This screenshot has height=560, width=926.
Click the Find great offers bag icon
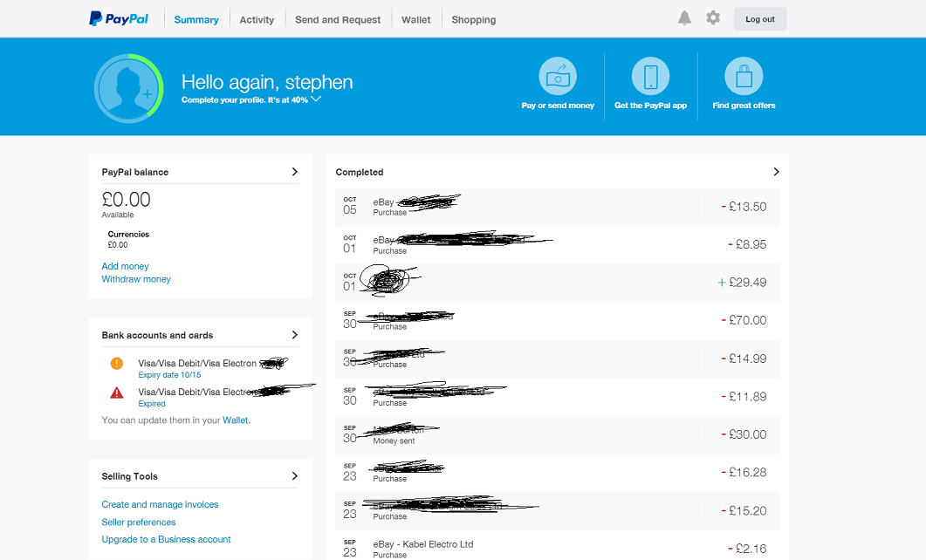pos(744,76)
